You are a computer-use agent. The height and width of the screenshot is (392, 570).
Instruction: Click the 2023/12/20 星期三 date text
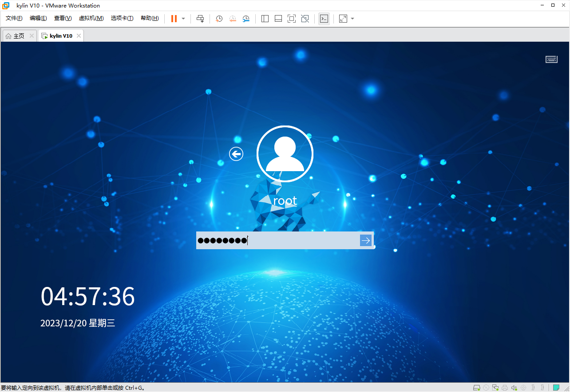coord(78,323)
